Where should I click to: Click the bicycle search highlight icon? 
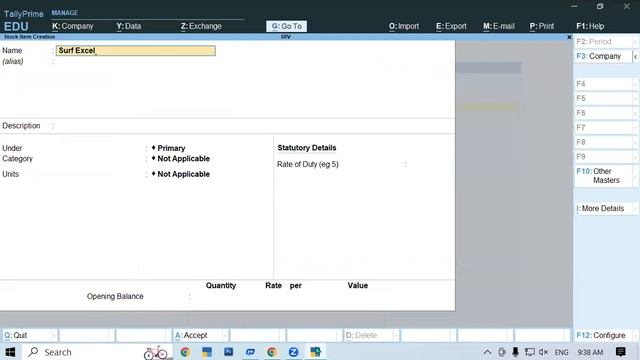pyautogui.click(x=156, y=352)
